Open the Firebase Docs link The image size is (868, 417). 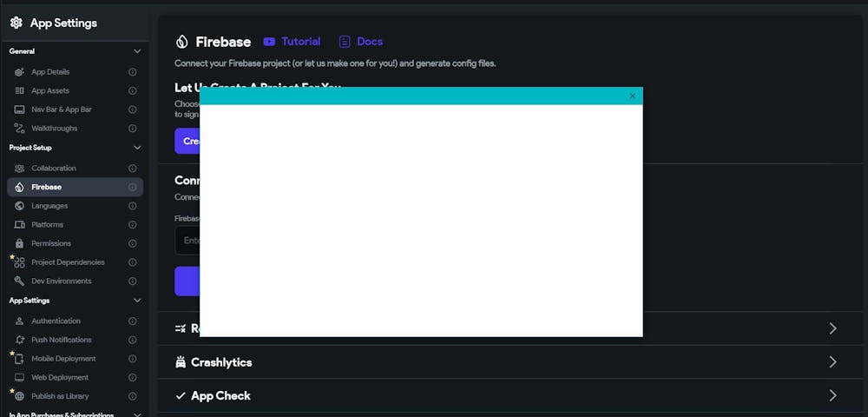(360, 42)
